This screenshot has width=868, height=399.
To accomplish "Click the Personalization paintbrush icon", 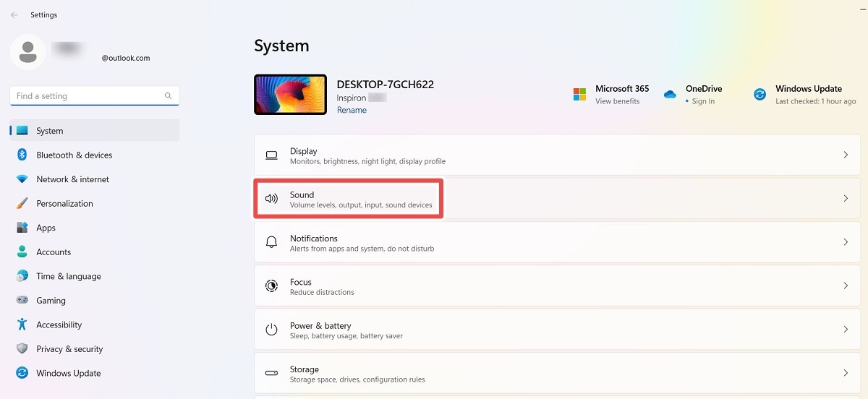I will pos(22,203).
